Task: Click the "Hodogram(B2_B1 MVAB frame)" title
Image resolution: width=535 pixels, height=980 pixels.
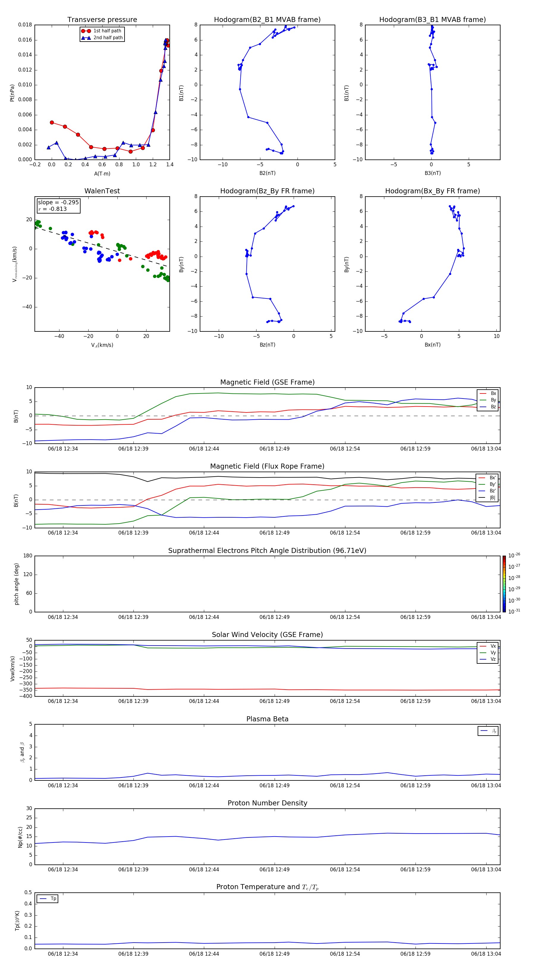Action: click(267, 19)
